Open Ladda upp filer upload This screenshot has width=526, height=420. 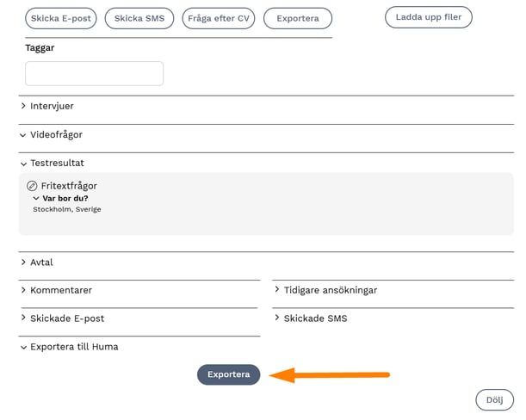pyautogui.click(x=429, y=17)
